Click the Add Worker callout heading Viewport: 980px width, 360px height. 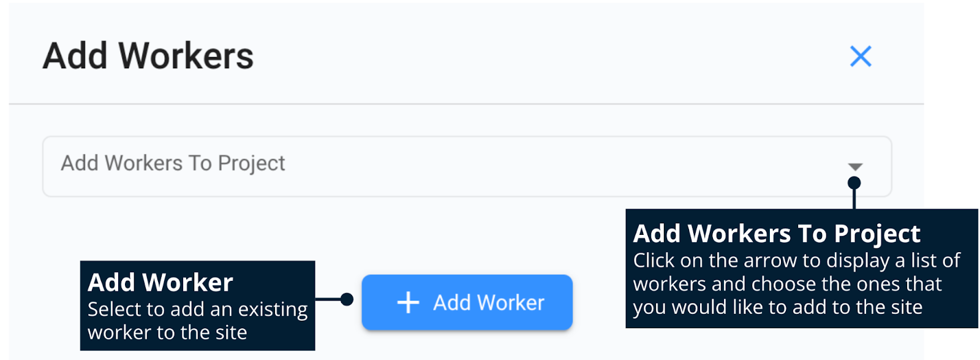click(160, 282)
